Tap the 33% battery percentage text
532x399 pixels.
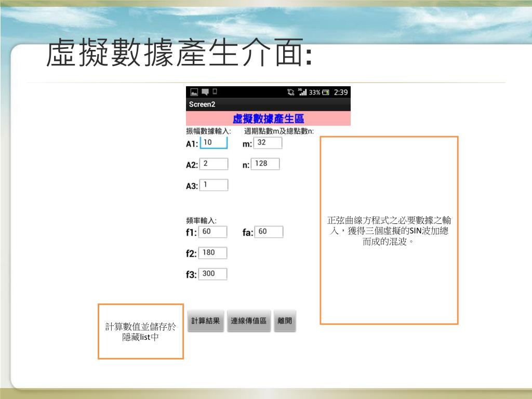(314, 92)
